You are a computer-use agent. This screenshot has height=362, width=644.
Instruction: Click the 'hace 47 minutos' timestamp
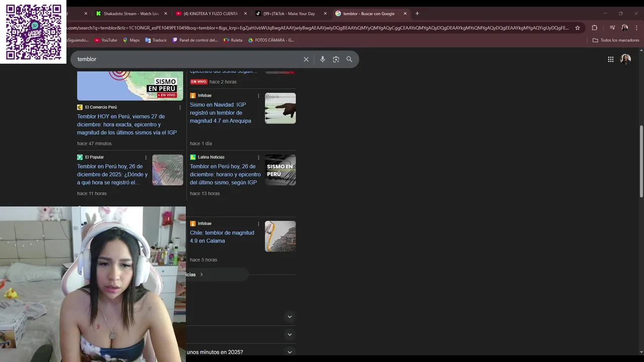[x=94, y=144]
